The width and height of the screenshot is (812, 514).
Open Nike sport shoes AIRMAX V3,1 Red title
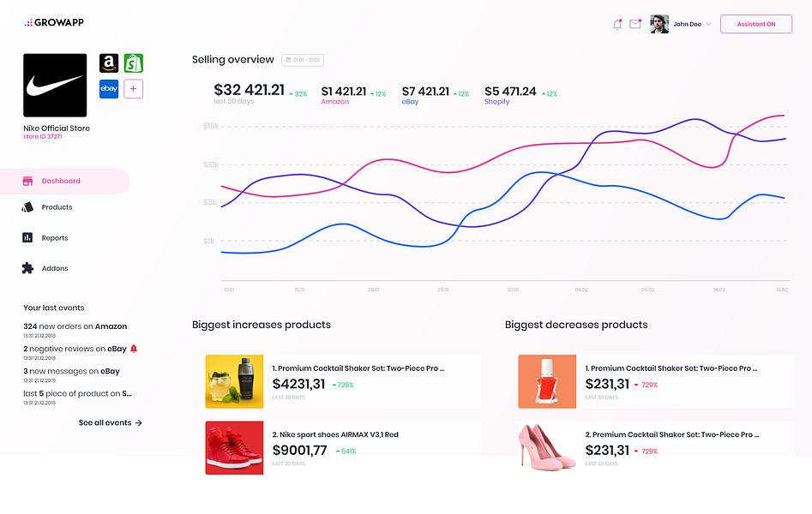tap(335, 435)
